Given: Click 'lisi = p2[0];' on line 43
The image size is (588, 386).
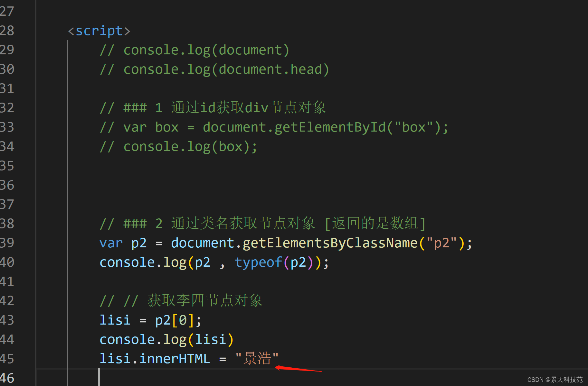Looking at the screenshot, I should point(150,320).
